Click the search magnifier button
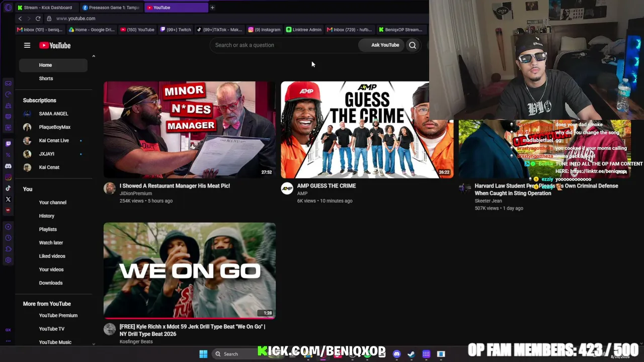This screenshot has width=644, height=362. [x=413, y=45]
